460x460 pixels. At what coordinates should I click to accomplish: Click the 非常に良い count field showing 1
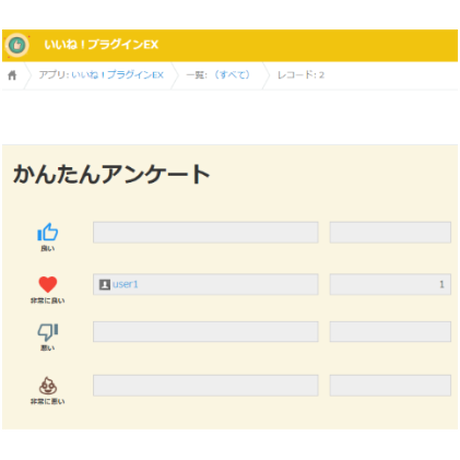click(390, 284)
